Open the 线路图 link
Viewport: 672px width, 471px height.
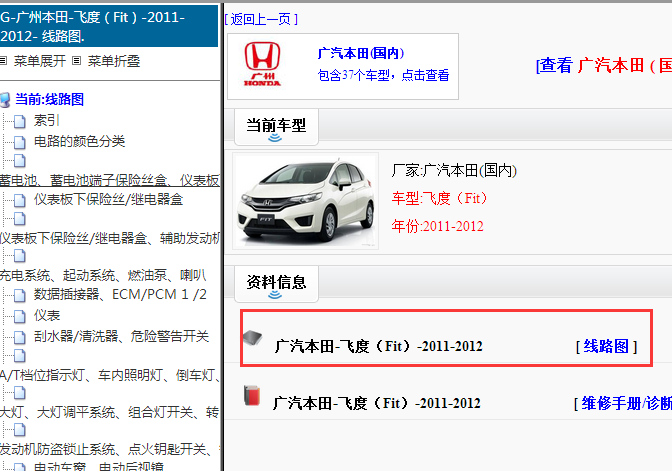coord(606,346)
